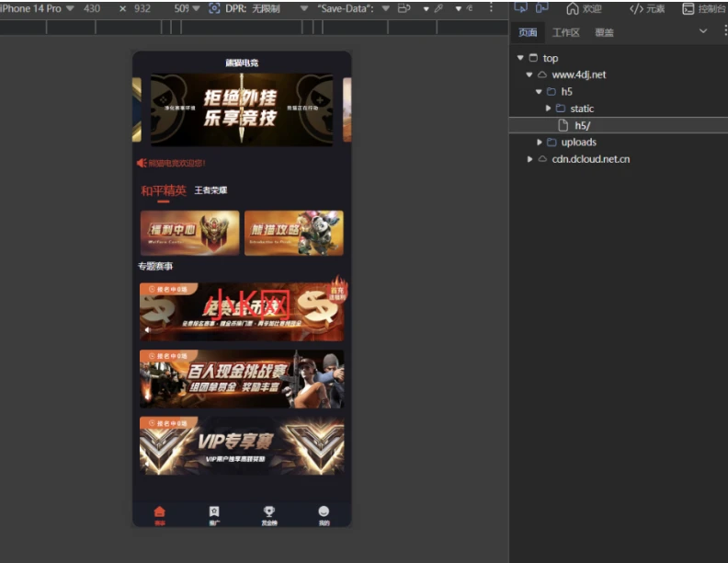Screen dimensions: 728x563
Task: Click the uploads folder icon
Action: [x=552, y=143]
